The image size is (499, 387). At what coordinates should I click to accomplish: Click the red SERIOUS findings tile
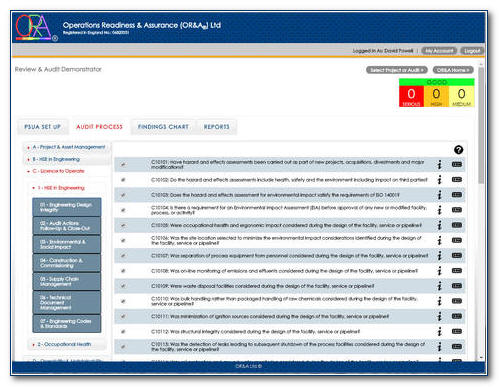[x=411, y=96]
